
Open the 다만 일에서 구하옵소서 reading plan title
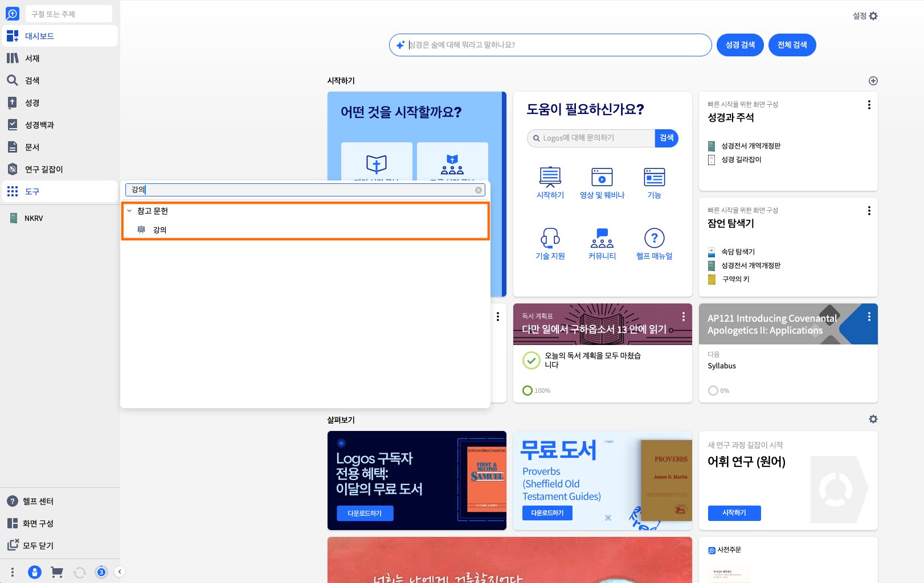coord(594,329)
